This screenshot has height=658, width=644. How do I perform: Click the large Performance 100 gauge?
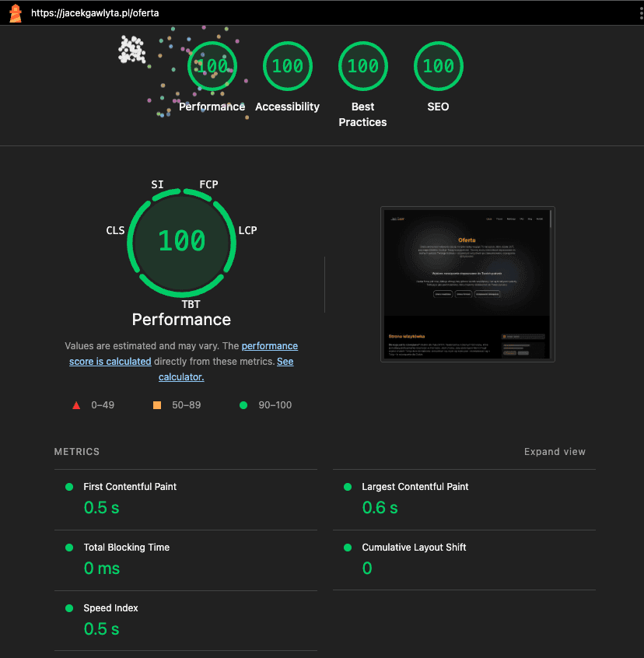(182, 242)
